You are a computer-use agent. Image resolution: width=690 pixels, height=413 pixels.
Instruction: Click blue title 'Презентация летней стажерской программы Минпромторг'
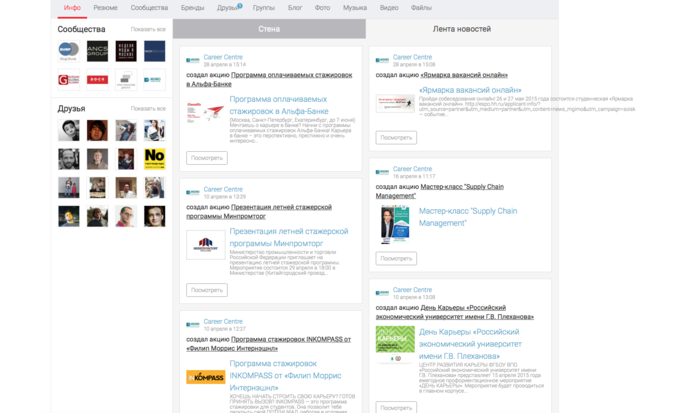[289, 238]
